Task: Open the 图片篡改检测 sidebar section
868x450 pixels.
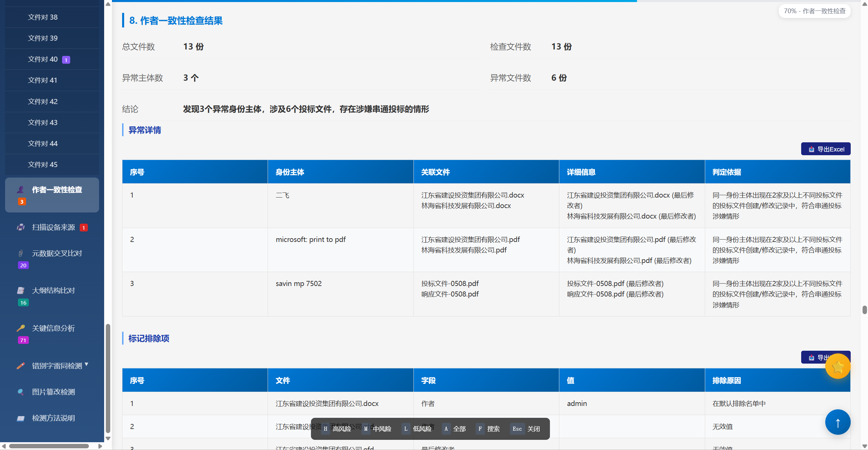Action: coord(52,392)
